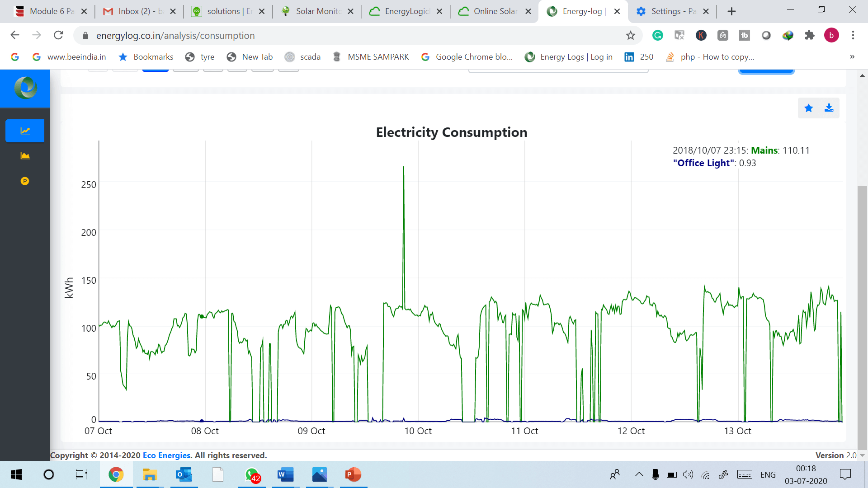The image size is (868, 488).
Task: Switch to the Solar Monitor tab
Action: [x=316, y=11]
